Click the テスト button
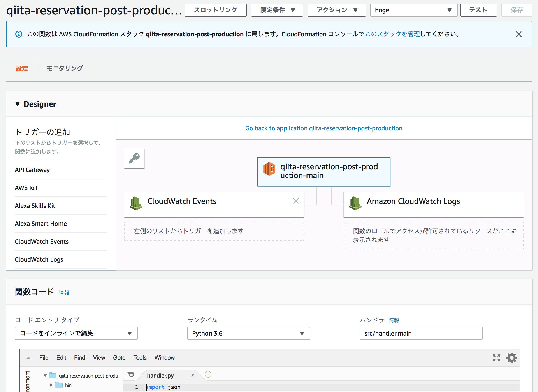Image resolution: width=538 pixels, height=392 pixels. click(478, 10)
